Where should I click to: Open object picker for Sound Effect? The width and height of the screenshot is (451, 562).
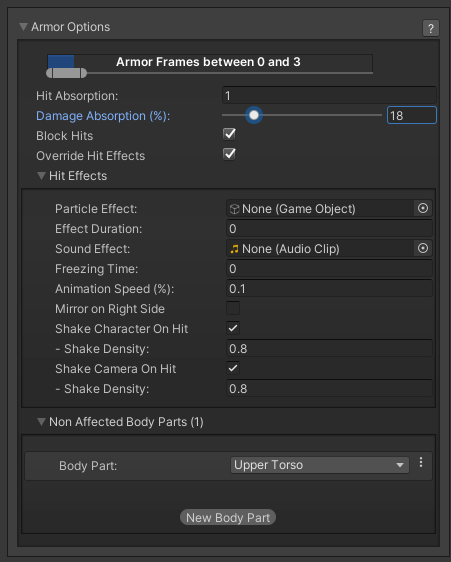point(423,248)
